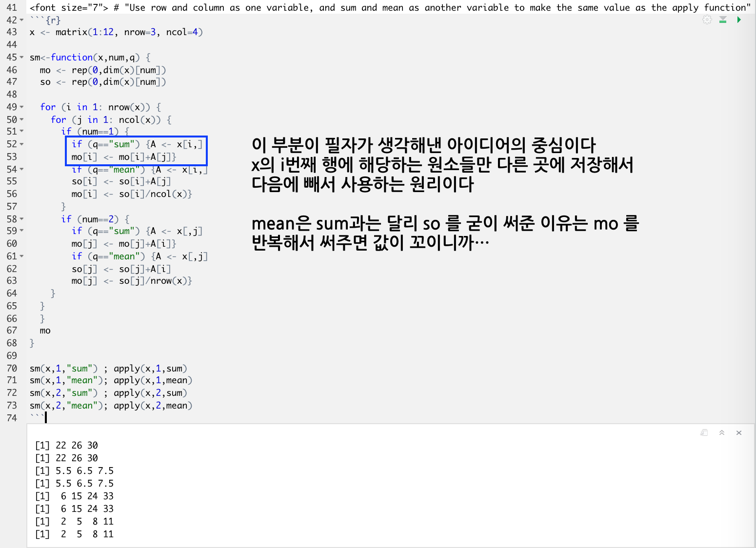Fold the block at line 54

click(x=21, y=170)
